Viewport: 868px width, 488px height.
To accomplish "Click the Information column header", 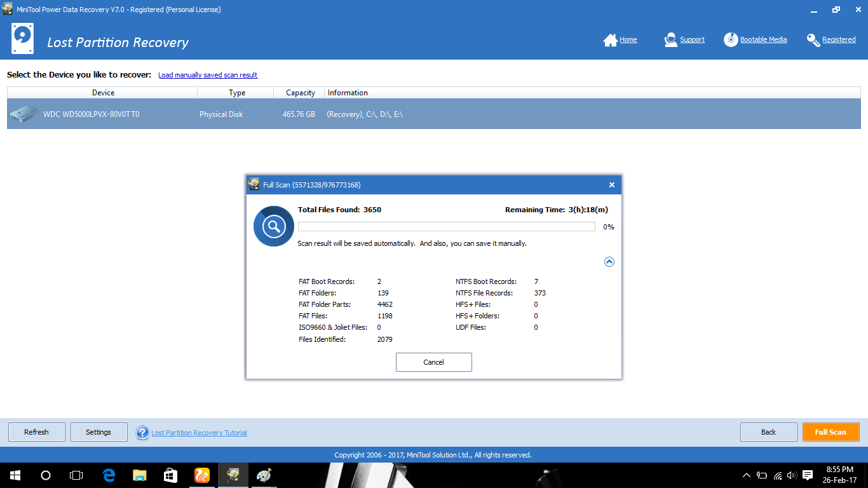I will (x=593, y=93).
